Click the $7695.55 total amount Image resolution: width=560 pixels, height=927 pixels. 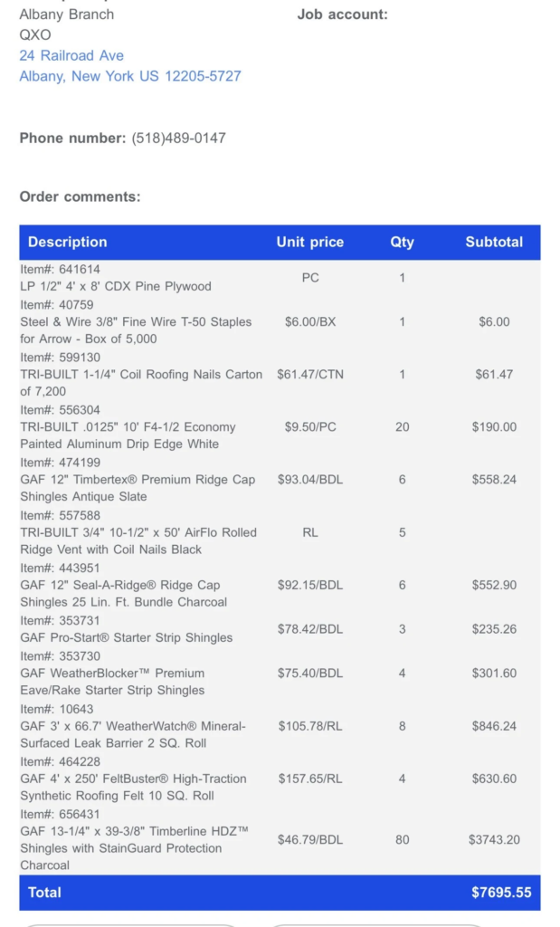pyautogui.click(x=501, y=892)
